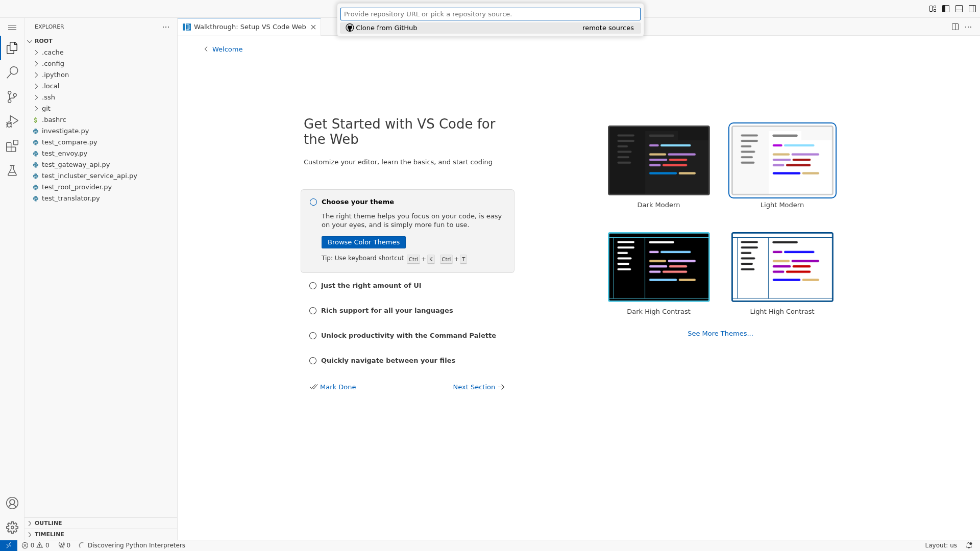
Task: Open the Extensions view
Action: pyautogui.click(x=12, y=146)
